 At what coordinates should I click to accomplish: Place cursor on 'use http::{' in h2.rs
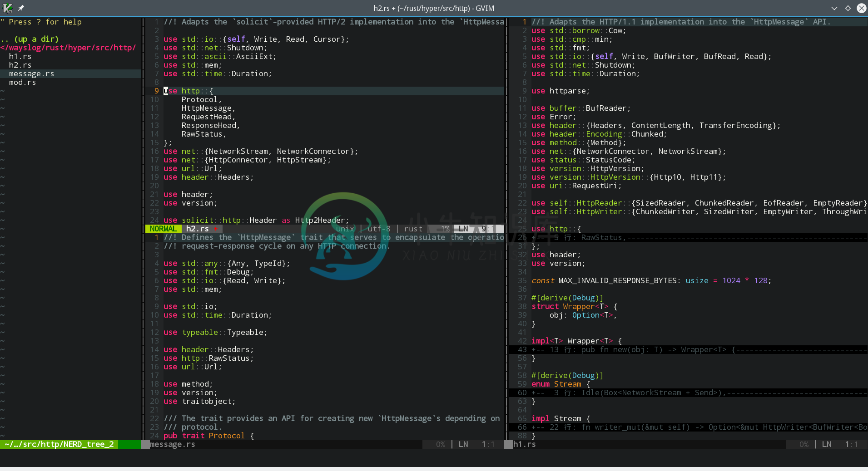coord(188,91)
